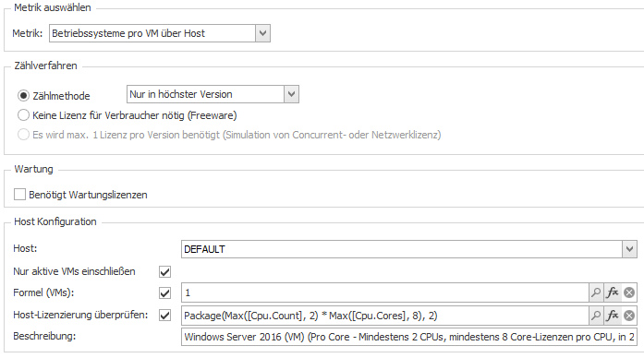Open fx editor for Host-Lizenzierung formula
The width and height of the screenshot is (644, 358).
click(x=613, y=316)
